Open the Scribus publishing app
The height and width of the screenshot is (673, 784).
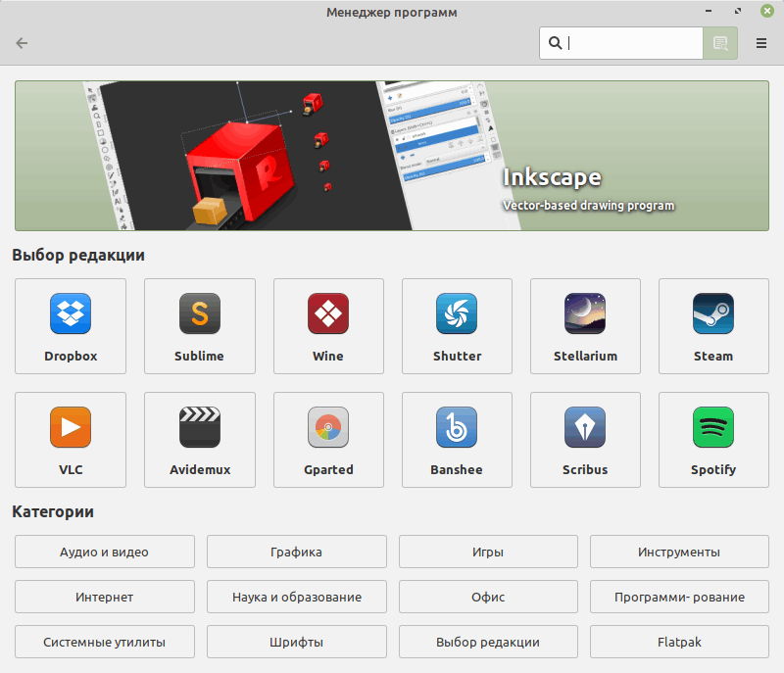585,439
